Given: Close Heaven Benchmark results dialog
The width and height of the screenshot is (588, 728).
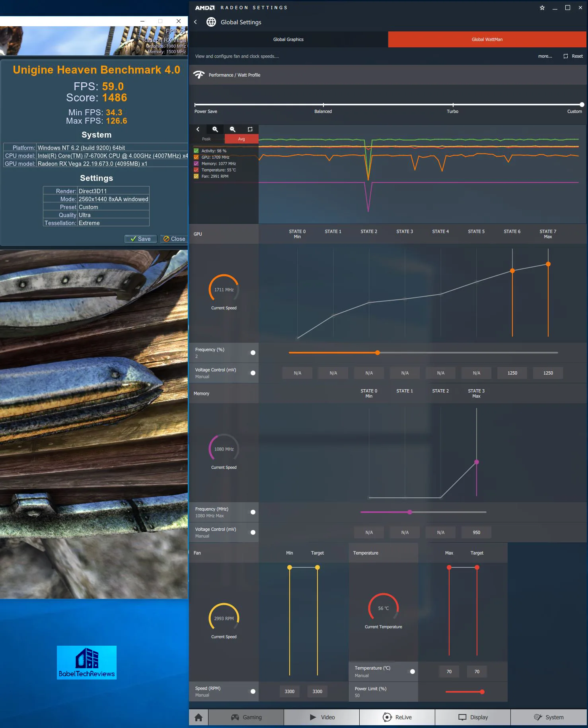Looking at the screenshot, I should click(x=174, y=239).
